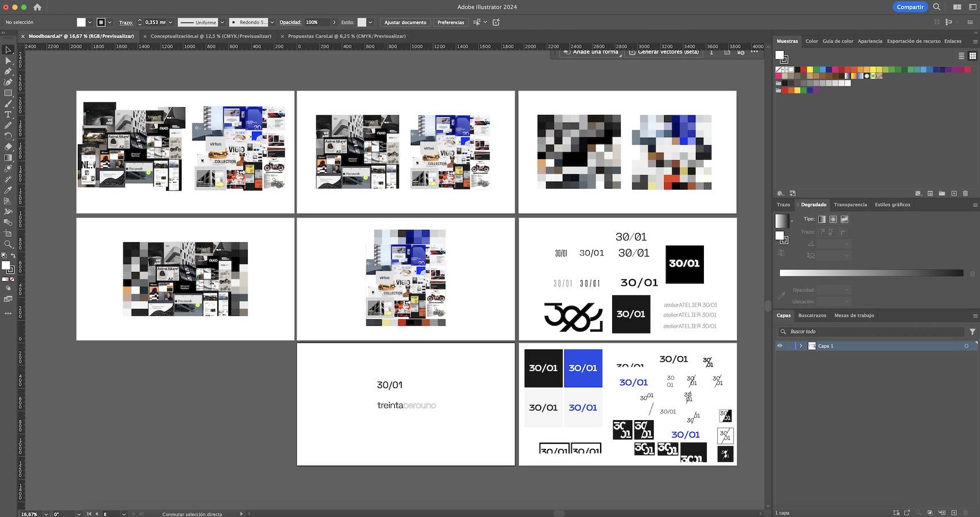Switch to Conceptualización.ai document tab

click(x=210, y=36)
